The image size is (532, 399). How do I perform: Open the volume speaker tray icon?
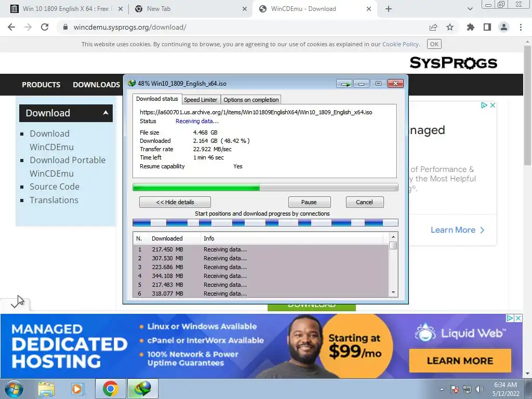coord(479,389)
